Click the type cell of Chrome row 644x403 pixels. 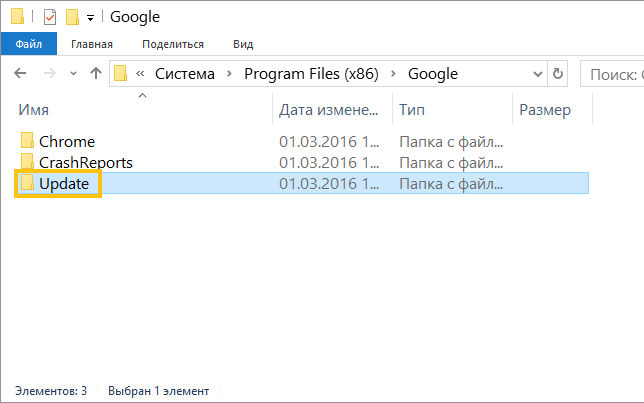click(x=451, y=142)
